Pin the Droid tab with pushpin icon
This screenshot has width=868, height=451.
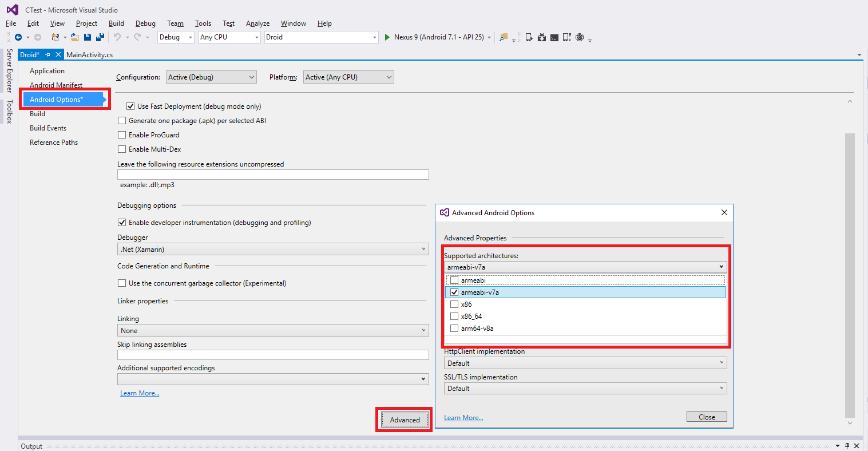click(x=47, y=55)
